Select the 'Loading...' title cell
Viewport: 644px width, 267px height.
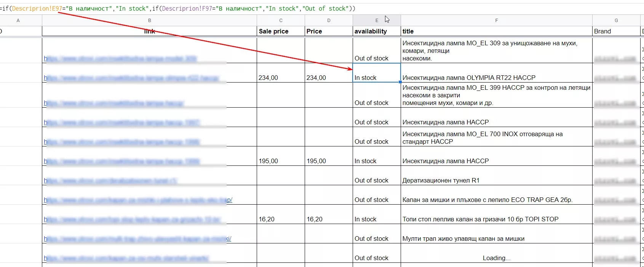point(497,253)
